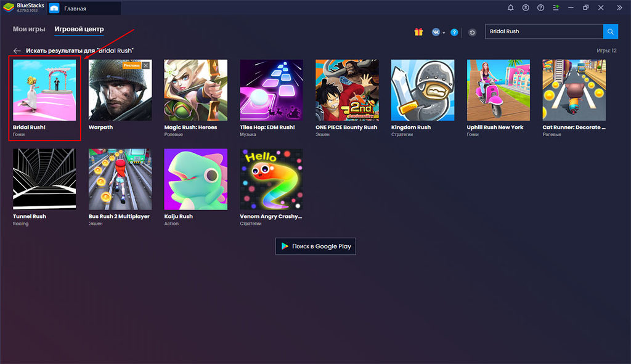The width and height of the screenshot is (631, 364).
Task: Click the Magic Rush: Heroes title
Action: (x=190, y=127)
